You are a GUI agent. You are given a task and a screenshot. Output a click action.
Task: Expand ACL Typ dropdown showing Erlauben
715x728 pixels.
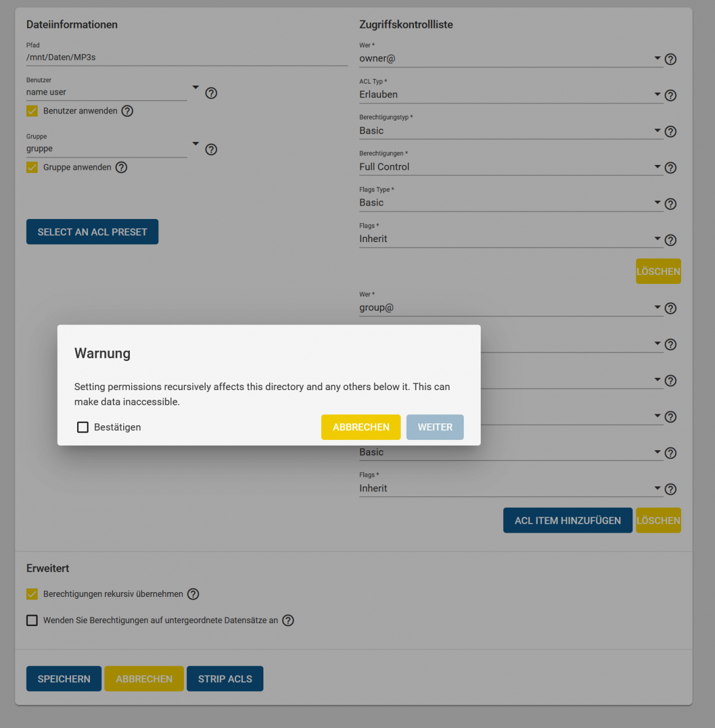point(510,95)
